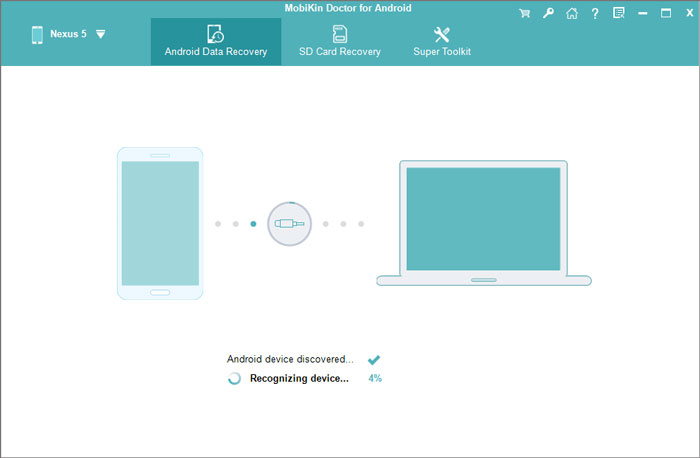Click the Android device discovered checkmark
The height and width of the screenshot is (458, 700).
pos(374,359)
